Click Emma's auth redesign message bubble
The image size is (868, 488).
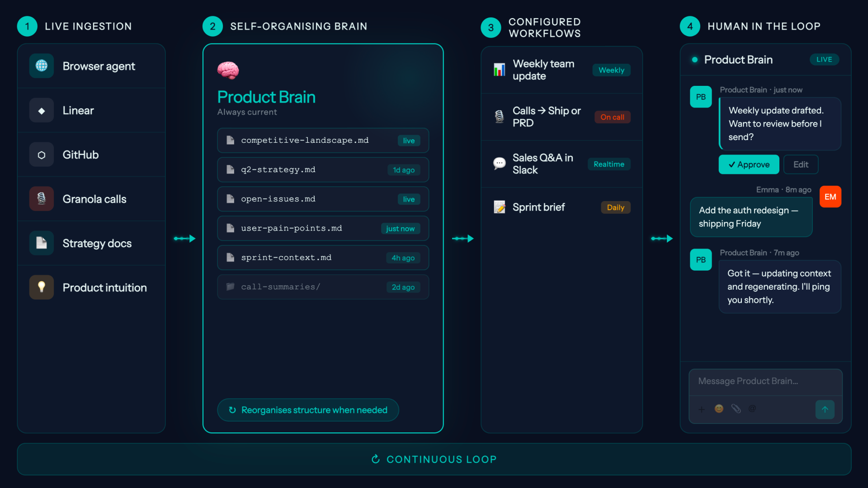[x=751, y=217]
